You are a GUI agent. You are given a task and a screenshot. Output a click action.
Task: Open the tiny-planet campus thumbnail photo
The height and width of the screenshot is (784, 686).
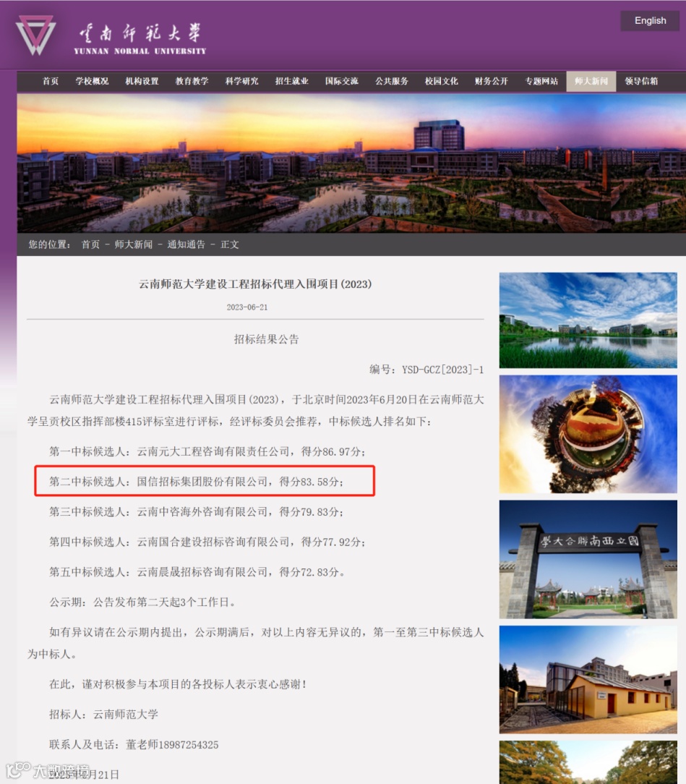click(588, 434)
